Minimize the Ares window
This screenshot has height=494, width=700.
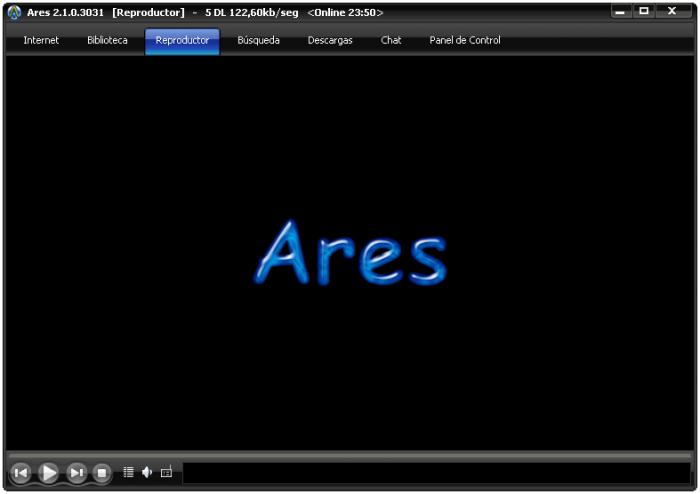621,11
